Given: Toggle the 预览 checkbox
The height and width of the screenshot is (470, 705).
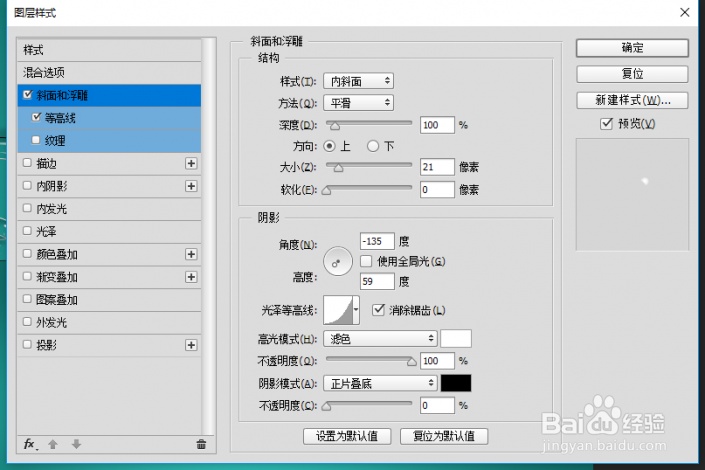Looking at the screenshot, I should coord(606,124).
